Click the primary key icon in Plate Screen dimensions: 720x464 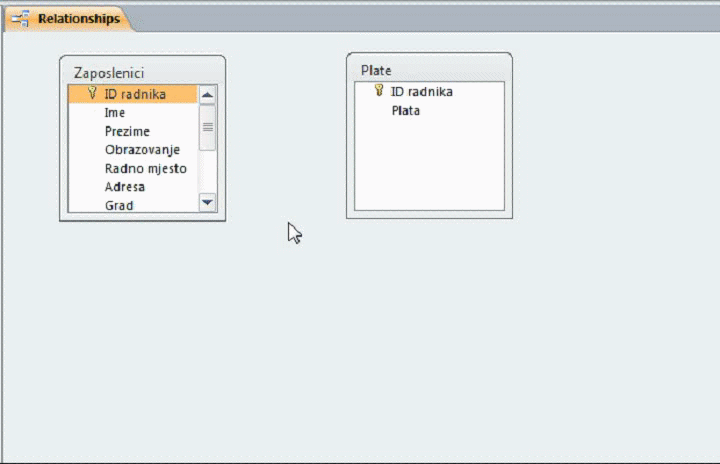point(379,91)
